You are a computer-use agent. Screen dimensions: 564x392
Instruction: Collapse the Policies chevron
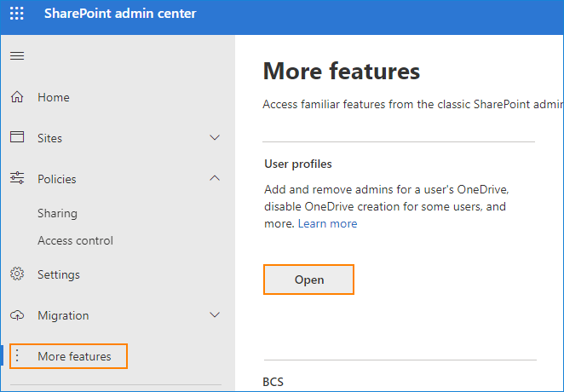(215, 178)
